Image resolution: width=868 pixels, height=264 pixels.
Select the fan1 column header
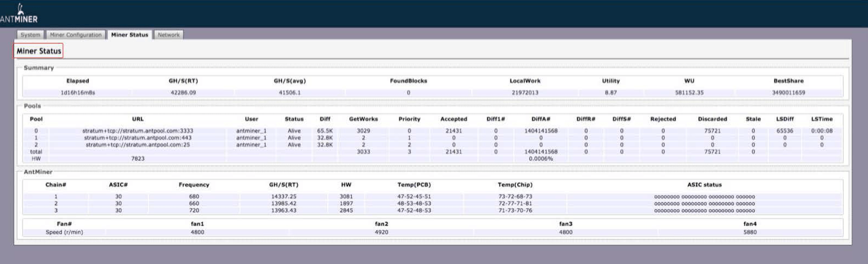pos(197,224)
